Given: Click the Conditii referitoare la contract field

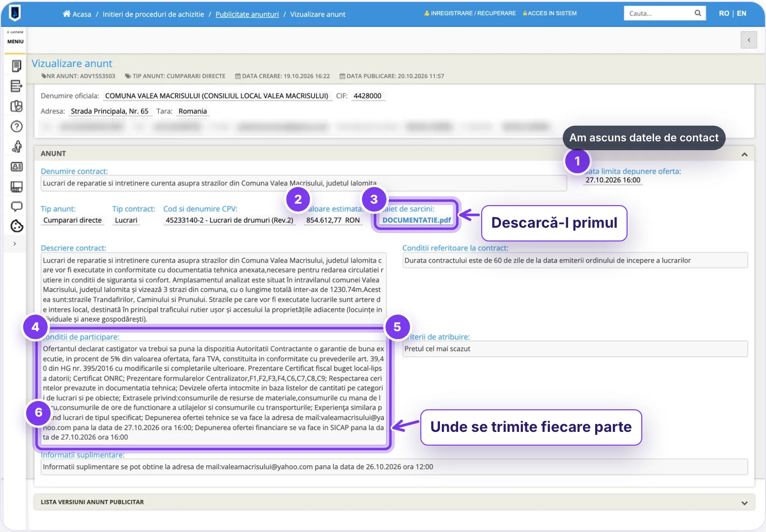Looking at the screenshot, I should [575, 261].
